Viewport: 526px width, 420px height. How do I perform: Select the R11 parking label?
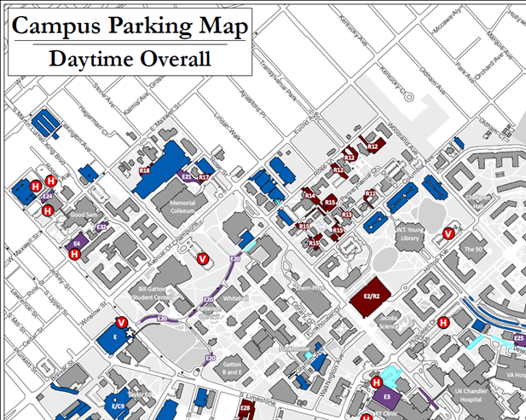click(x=370, y=193)
